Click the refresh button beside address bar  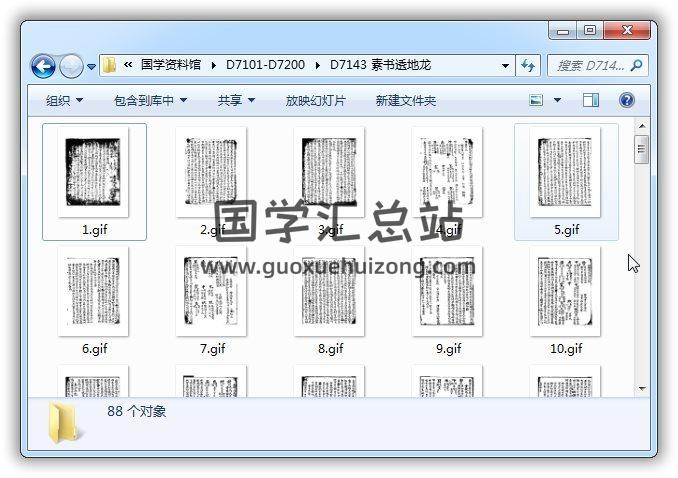[x=529, y=65]
